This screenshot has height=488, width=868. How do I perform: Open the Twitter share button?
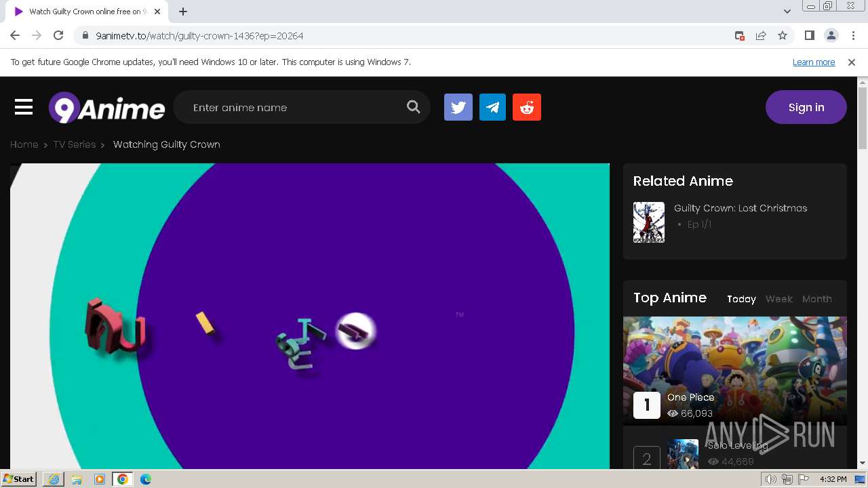point(458,107)
